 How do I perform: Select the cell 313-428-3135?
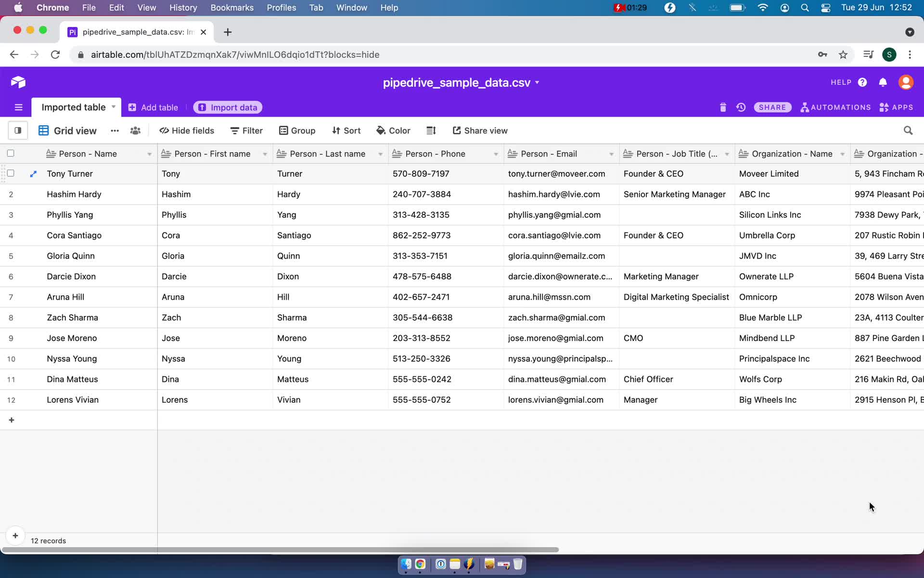(446, 215)
